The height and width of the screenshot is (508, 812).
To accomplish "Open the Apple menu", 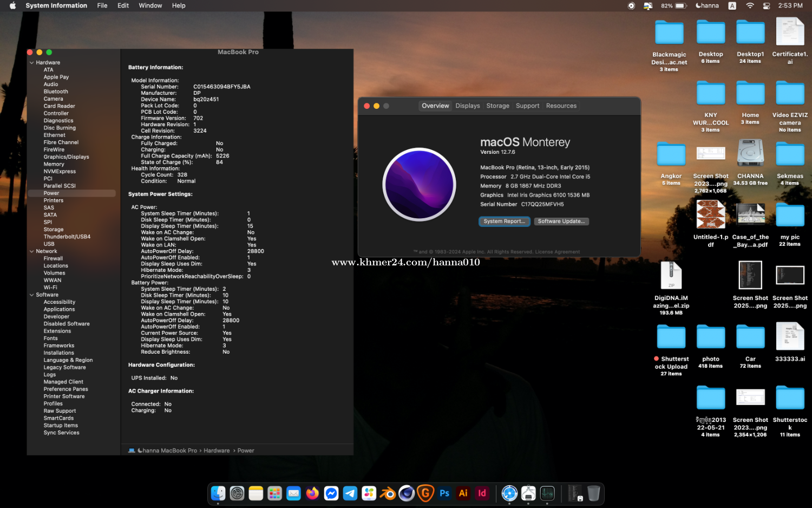I will point(12,5).
